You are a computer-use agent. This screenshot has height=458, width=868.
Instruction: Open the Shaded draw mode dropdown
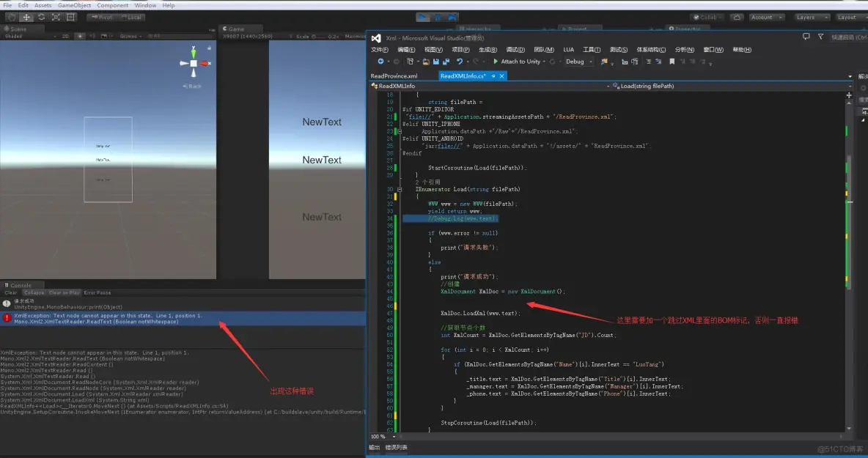31,36
